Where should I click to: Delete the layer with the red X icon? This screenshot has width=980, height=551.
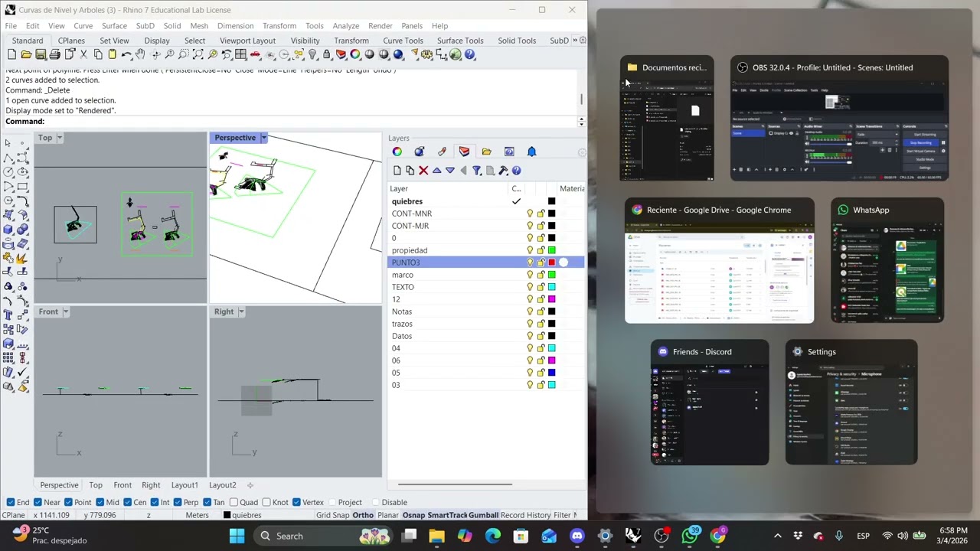click(423, 171)
